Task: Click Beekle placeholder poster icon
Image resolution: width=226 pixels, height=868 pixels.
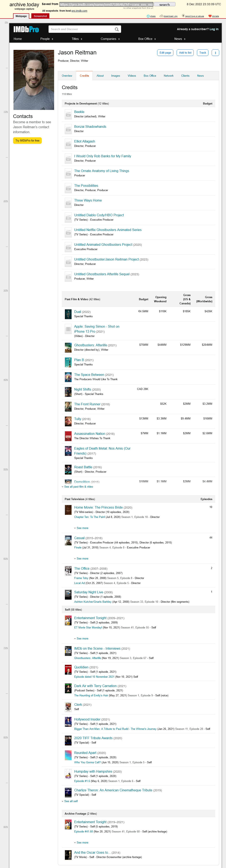Action: (68, 114)
